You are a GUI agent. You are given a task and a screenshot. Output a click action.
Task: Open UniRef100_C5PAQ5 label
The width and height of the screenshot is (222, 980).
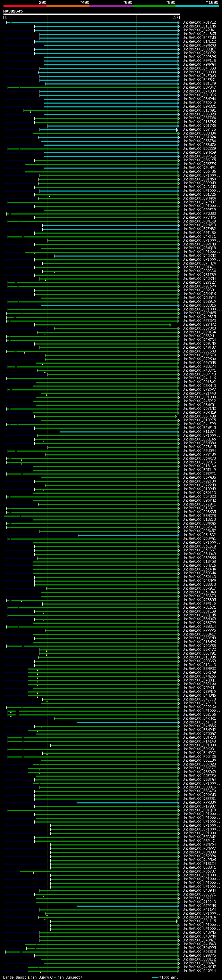[199, 478]
